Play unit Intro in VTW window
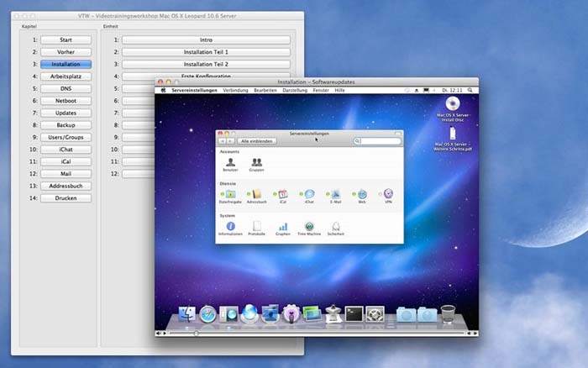 [206, 39]
